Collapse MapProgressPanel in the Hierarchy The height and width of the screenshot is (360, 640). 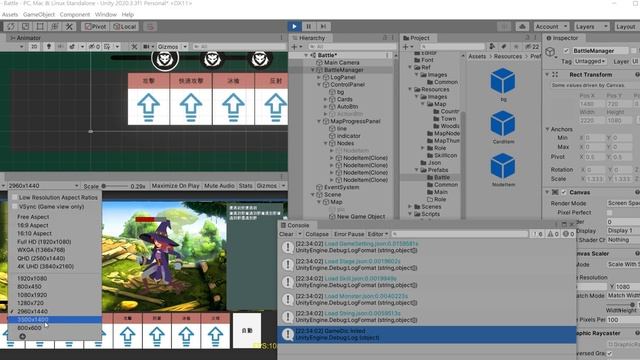click(x=319, y=121)
